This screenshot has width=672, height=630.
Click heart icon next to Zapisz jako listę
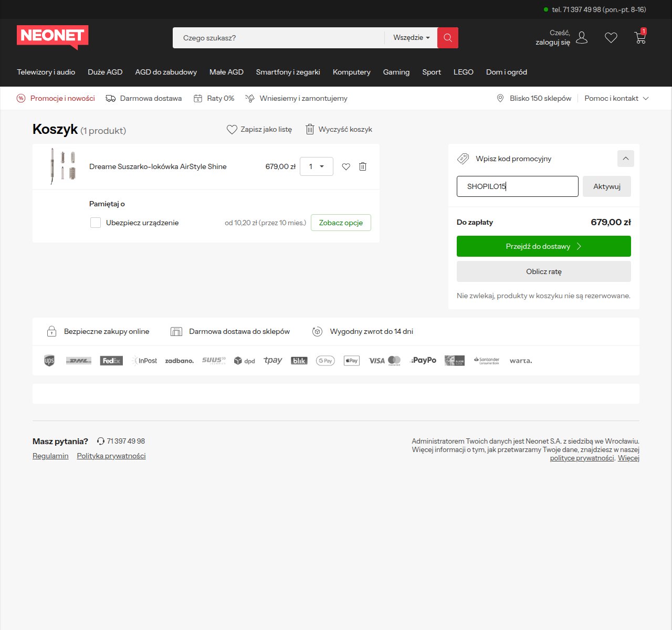coord(232,129)
